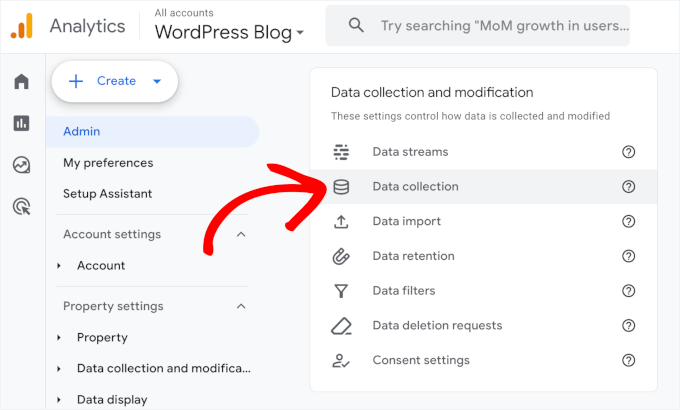Open Data deletion requests
680x410 pixels.
pos(437,326)
